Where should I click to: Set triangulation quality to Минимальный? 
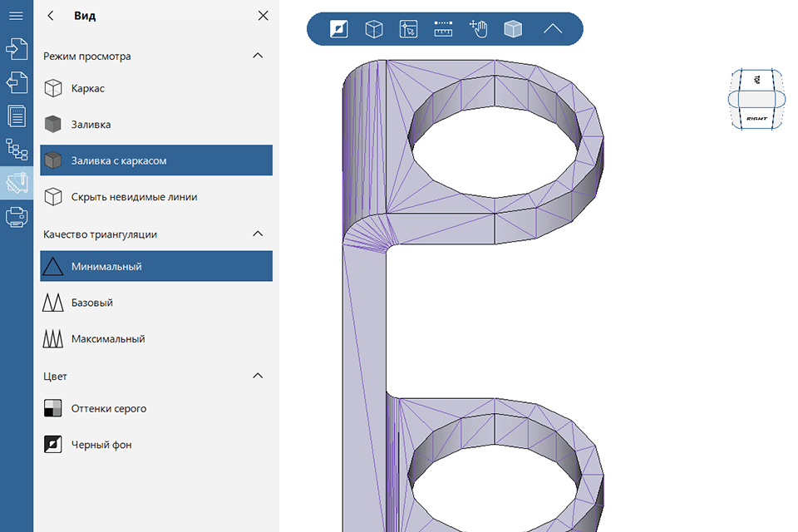(x=156, y=266)
